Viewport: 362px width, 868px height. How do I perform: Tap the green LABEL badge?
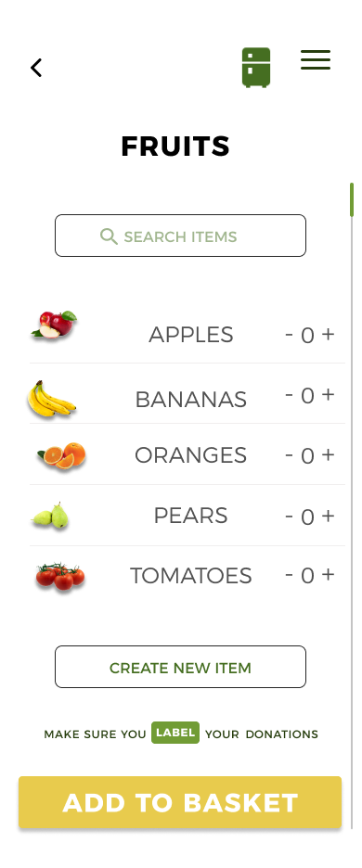pyautogui.click(x=175, y=733)
